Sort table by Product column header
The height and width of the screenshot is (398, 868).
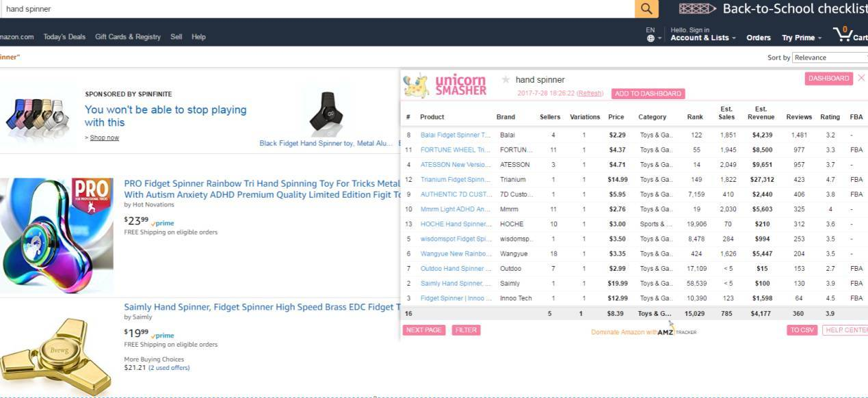pyautogui.click(x=432, y=117)
